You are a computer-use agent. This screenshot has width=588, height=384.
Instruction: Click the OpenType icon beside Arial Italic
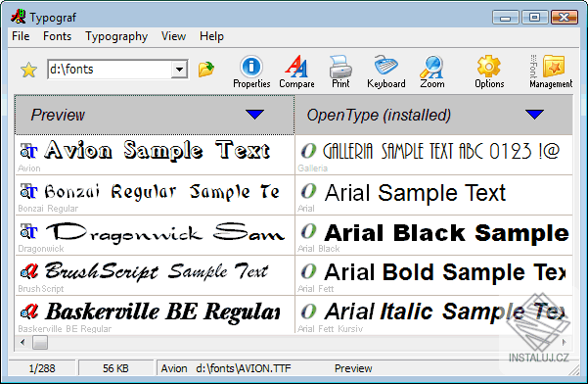point(308,312)
